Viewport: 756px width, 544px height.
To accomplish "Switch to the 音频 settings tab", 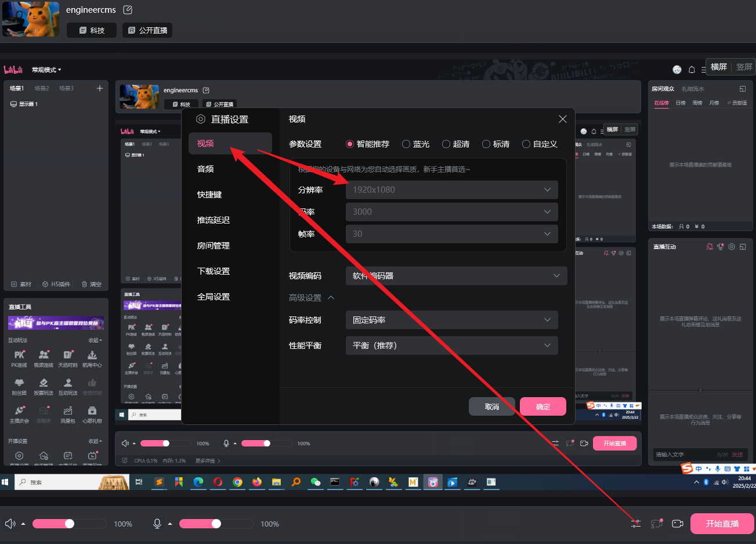I will click(x=205, y=169).
